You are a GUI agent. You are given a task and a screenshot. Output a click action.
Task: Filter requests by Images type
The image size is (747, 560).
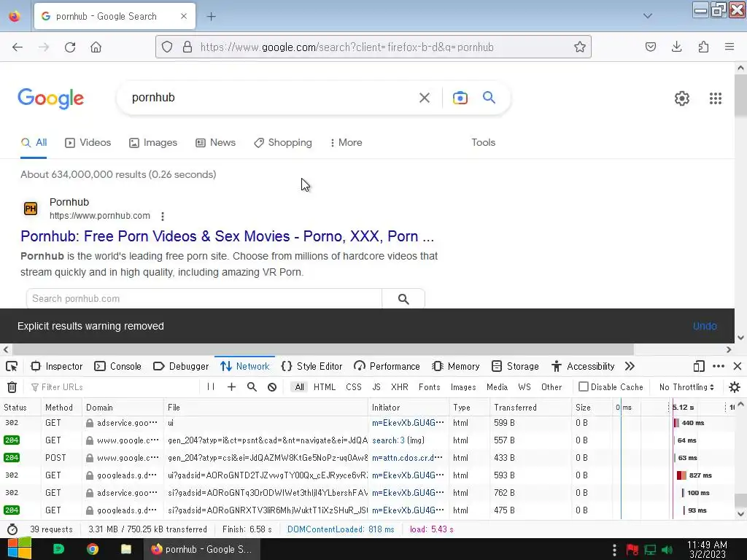click(x=463, y=387)
